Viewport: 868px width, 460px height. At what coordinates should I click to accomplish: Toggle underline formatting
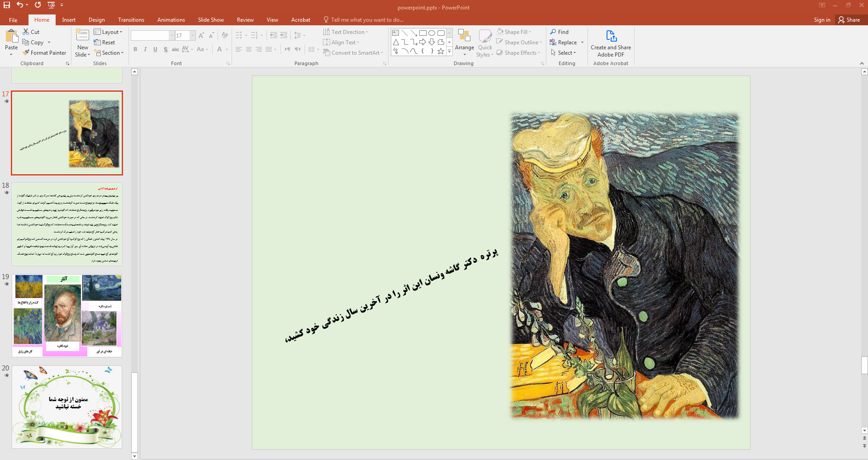tap(155, 49)
